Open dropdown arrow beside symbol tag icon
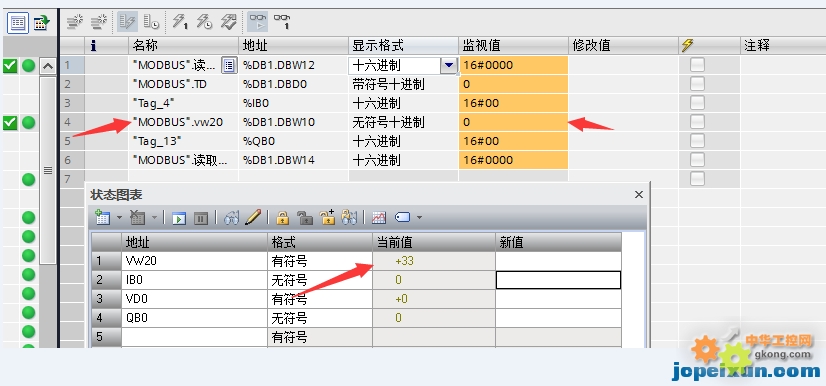 419,217
